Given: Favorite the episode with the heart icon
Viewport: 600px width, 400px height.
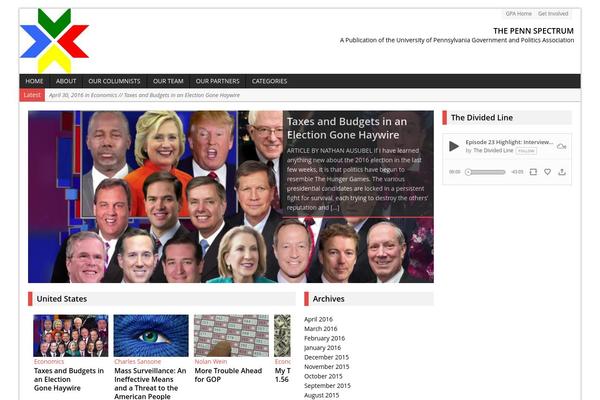Looking at the screenshot, I should point(548,172).
